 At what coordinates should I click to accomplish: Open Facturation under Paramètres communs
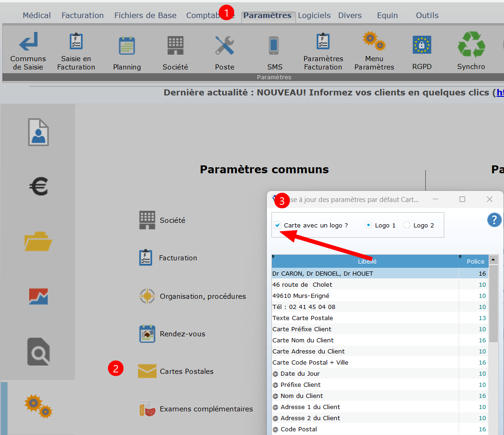[168, 258]
